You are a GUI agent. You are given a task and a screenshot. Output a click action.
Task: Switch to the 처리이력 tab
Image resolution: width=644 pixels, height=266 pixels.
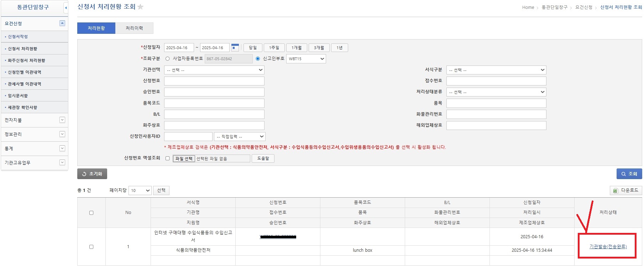[x=134, y=28]
